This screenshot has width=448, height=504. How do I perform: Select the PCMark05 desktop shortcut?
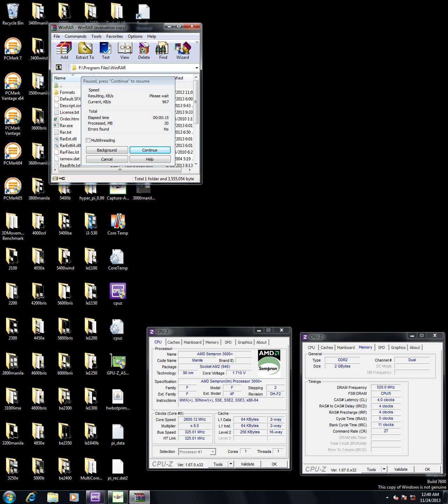point(13,189)
